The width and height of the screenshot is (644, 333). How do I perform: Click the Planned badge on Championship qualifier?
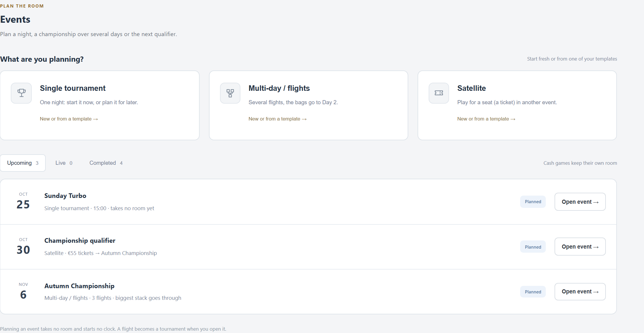[x=533, y=247]
